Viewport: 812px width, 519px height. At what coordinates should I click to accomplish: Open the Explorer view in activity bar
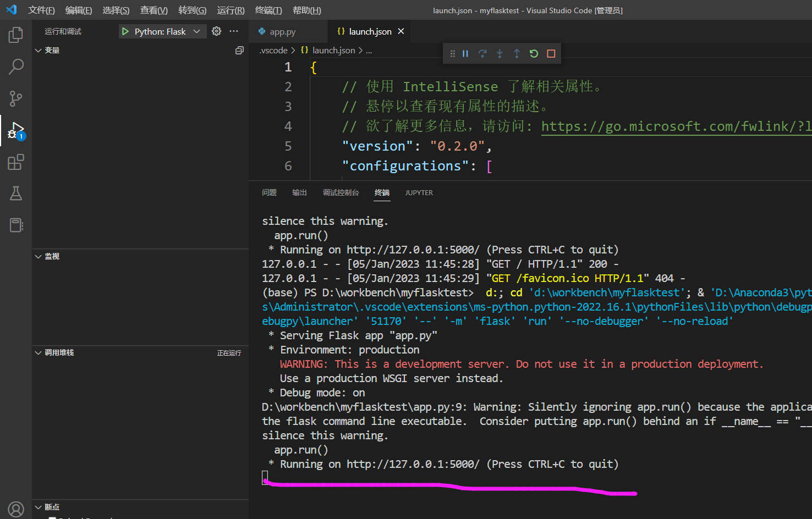tap(16, 35)
